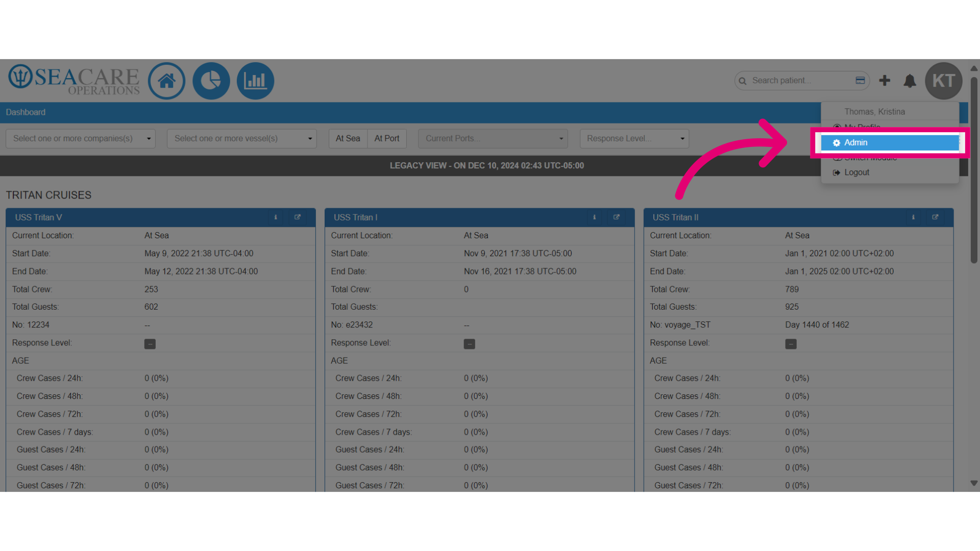Open USS Tritan II in new view

click(935, 217)
